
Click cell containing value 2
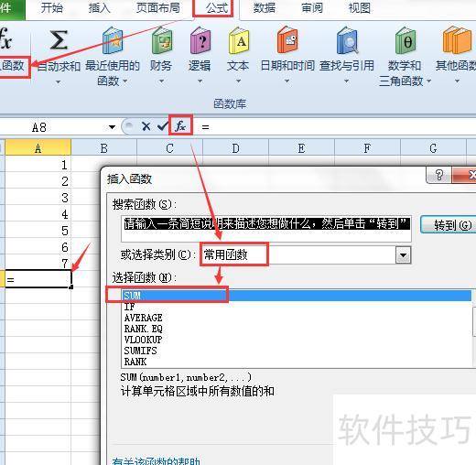click(38, 181)
